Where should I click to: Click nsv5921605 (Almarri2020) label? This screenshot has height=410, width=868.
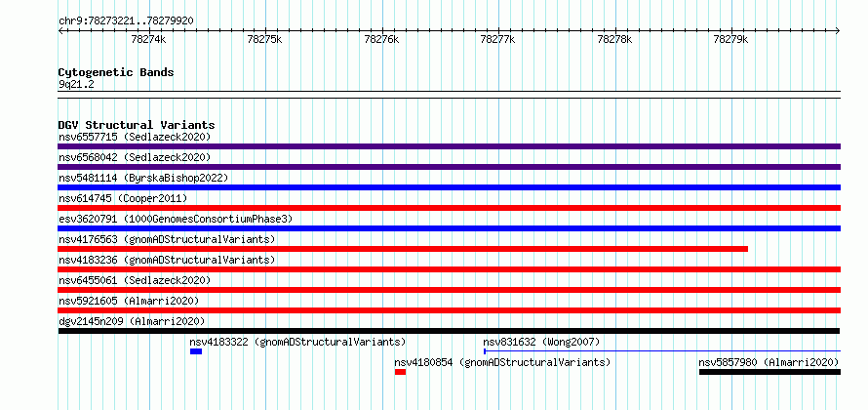tap(129, 301)
